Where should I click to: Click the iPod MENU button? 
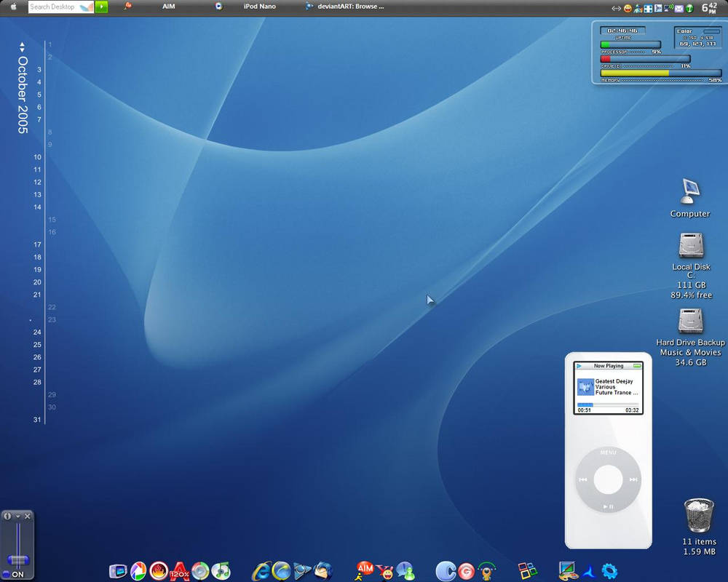(608, 453)
